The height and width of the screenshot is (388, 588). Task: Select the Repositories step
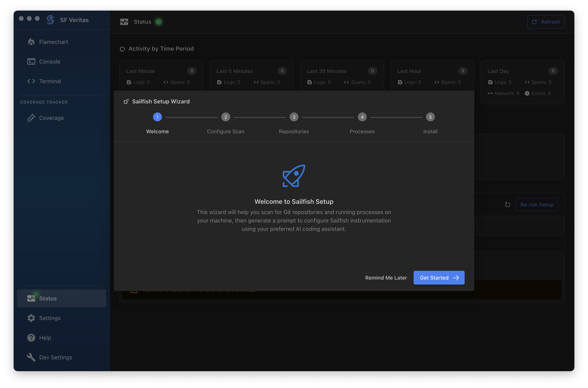(x=294, y=117)
